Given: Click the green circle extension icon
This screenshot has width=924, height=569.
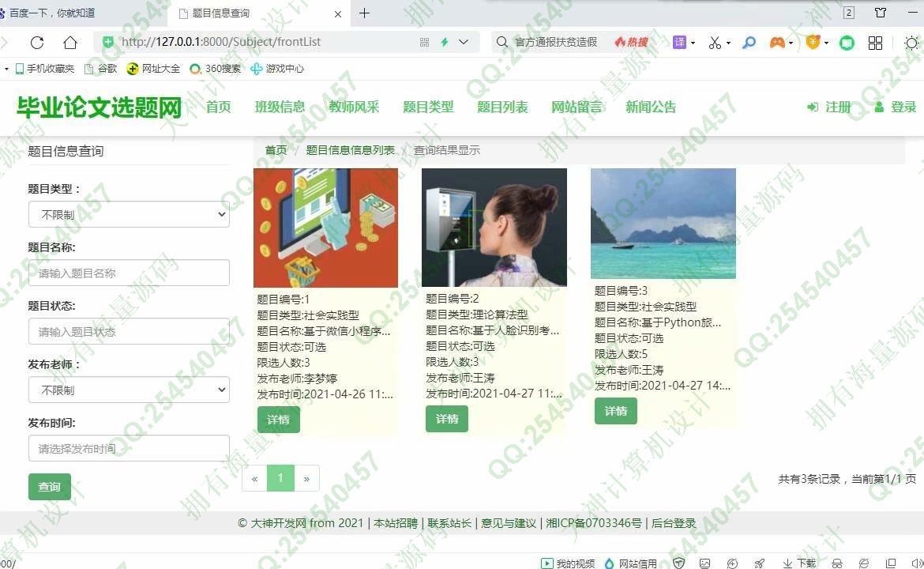Looking at the screenshot, I should 847,43.
